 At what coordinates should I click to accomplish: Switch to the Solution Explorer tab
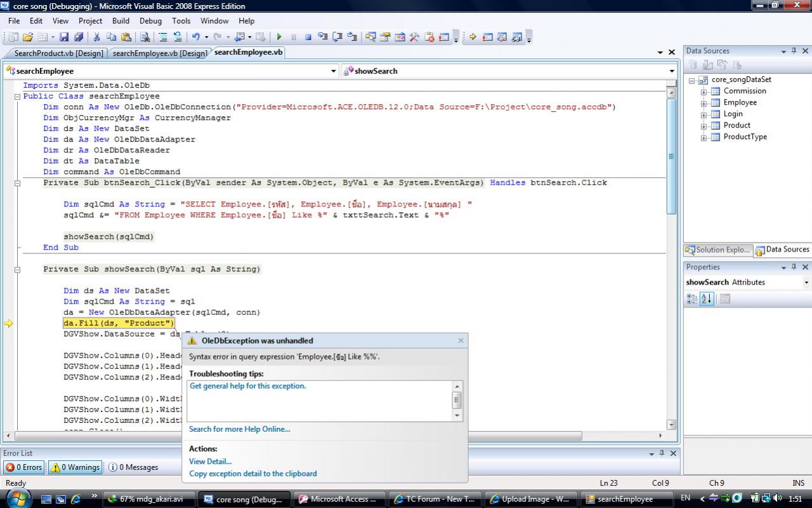click(x=717, y=250)
